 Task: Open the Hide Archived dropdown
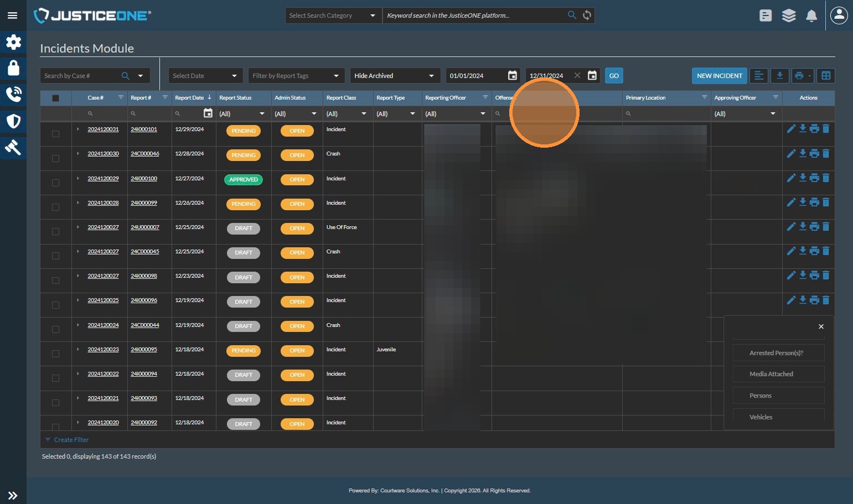394,76
